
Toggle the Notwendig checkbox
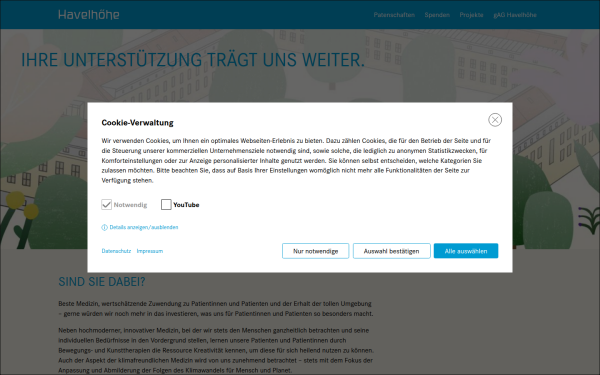pyautogui.click(x=106, y=205)
